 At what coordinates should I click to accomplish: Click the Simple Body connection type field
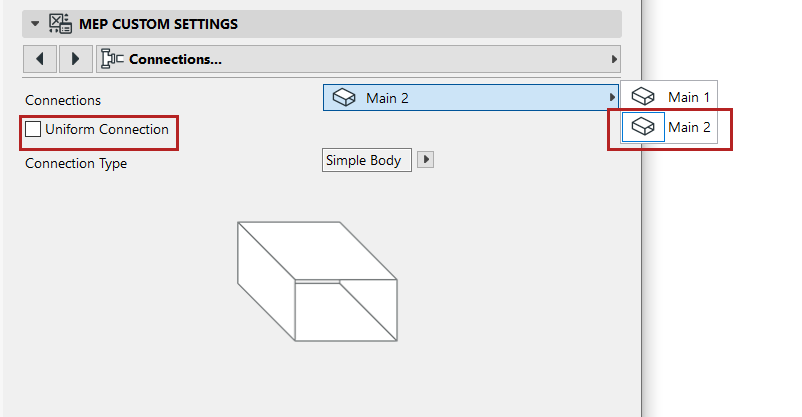coord(366,160)
